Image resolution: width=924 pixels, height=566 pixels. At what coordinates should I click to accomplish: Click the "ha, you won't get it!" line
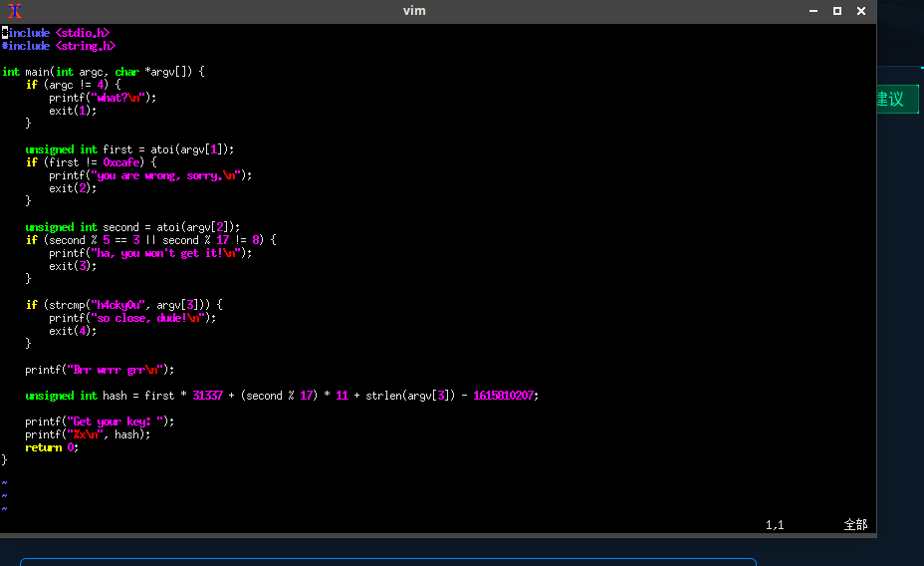click(150, 253)
